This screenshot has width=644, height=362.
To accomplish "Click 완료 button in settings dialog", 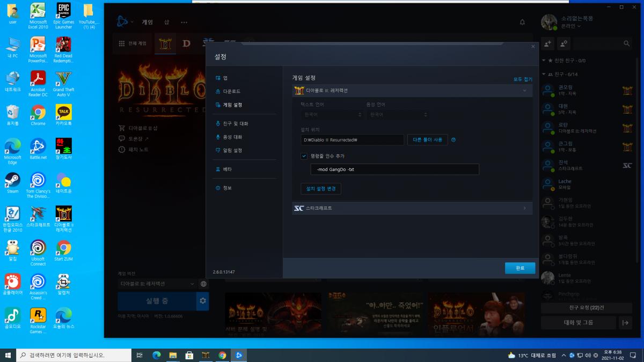I will 520,268.
